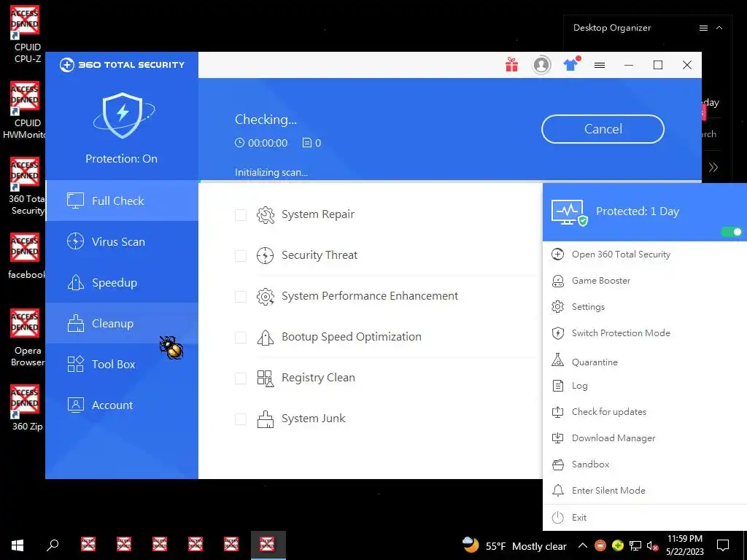Screen dimensions: 747x560
Task: Click the Registry Clean icon
Action: (x=266, y=378)
